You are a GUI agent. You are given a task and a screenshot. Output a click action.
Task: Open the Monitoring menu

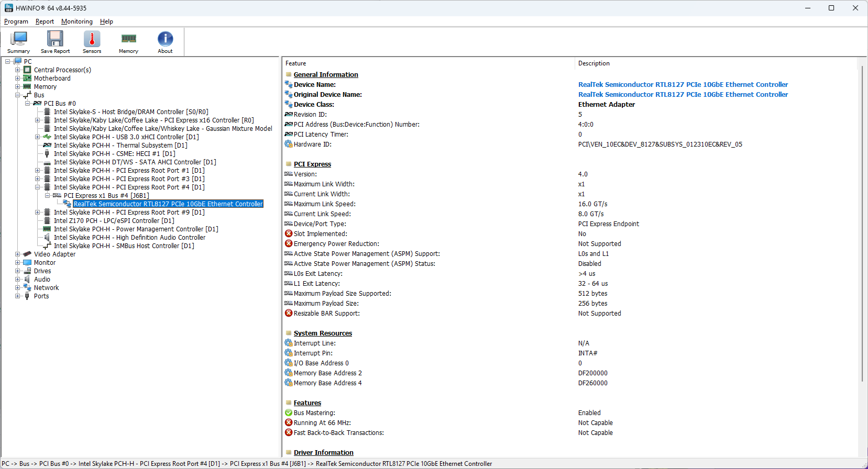click(x=77, y=21)
